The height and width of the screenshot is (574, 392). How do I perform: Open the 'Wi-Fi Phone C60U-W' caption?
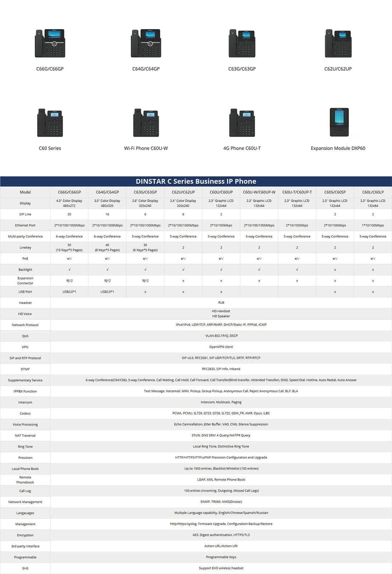146,148
